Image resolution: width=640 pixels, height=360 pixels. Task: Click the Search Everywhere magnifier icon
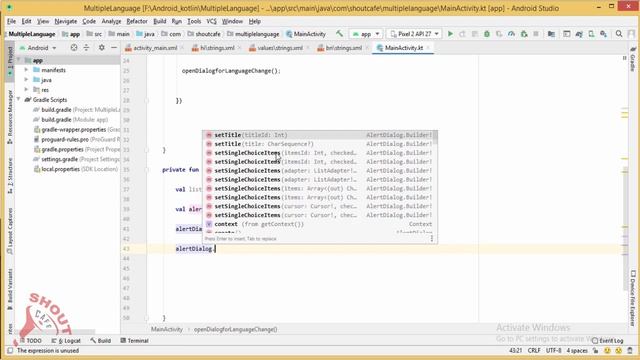coord(619,34)
